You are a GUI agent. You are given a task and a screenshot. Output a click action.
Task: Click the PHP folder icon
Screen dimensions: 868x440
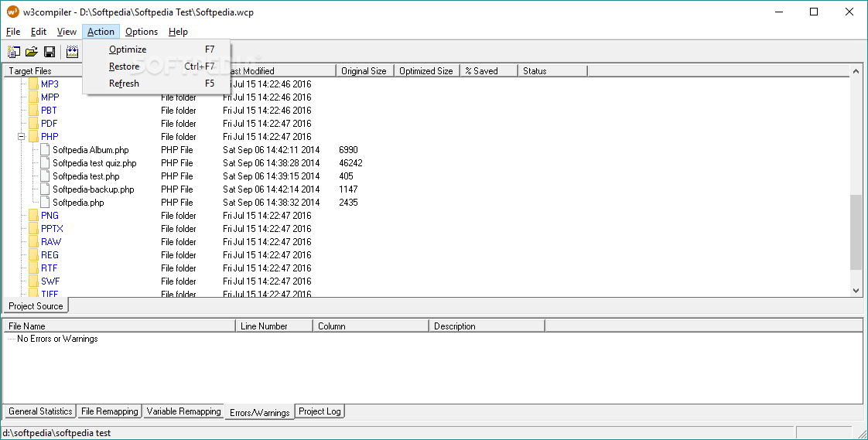click(x=32, y=137)
